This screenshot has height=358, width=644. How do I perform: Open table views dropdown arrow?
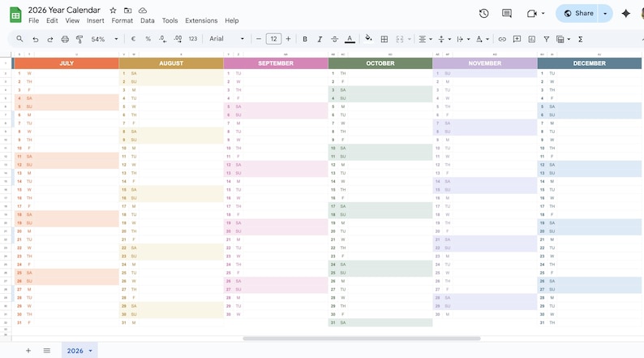coord(569,40)
